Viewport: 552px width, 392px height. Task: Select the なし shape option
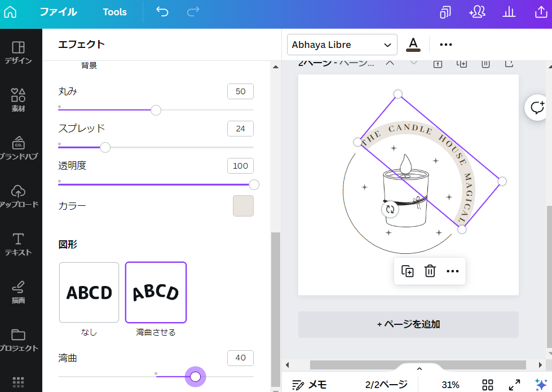89,292
